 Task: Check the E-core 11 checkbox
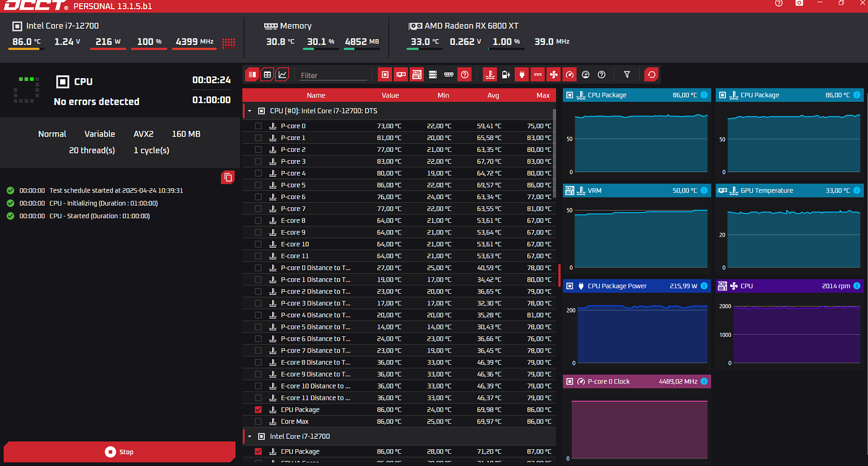[258, 256]
